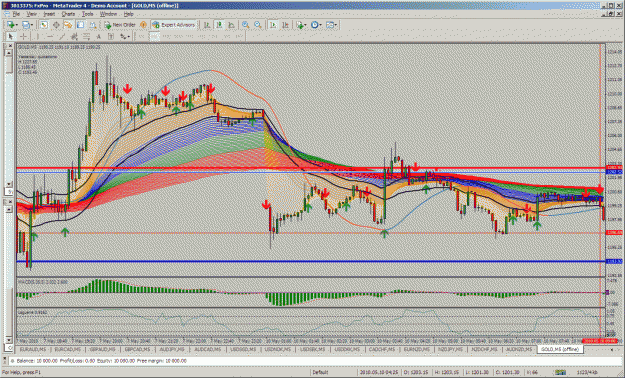Click the New Order button
Viewport: 625px width, 378px height.
point(120,25)
